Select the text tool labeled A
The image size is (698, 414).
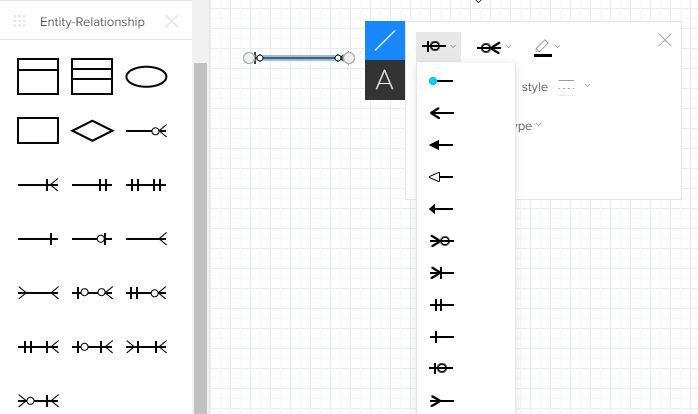[385, 81]
